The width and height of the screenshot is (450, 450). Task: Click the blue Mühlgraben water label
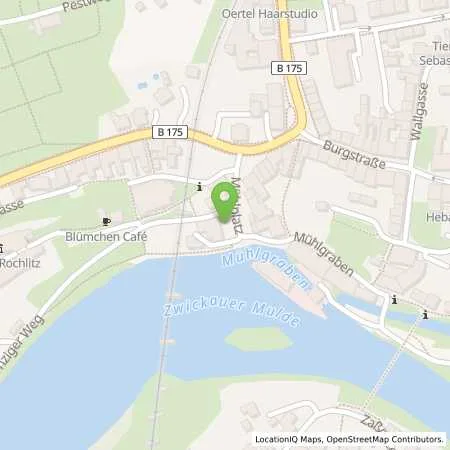click(x=266, y=269)
